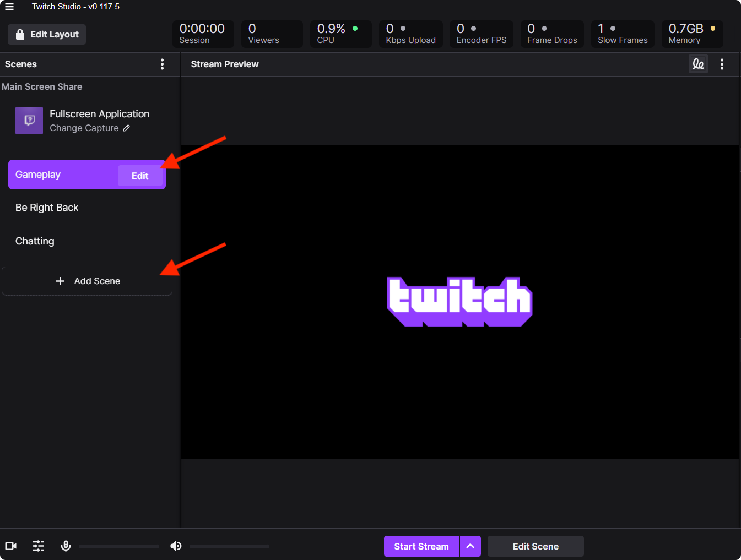Click the Edit Layout lock button
The height and width of the screenshot is (560, 741).
point(47,34)
